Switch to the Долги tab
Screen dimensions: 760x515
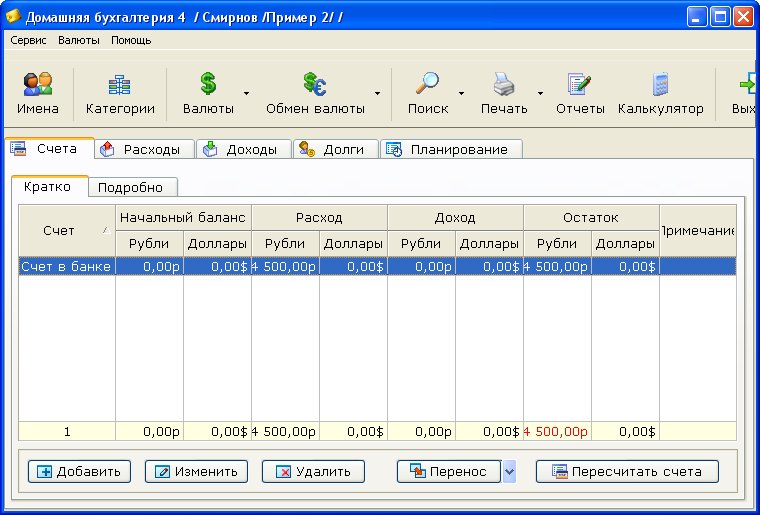click(x=336, y=150)
